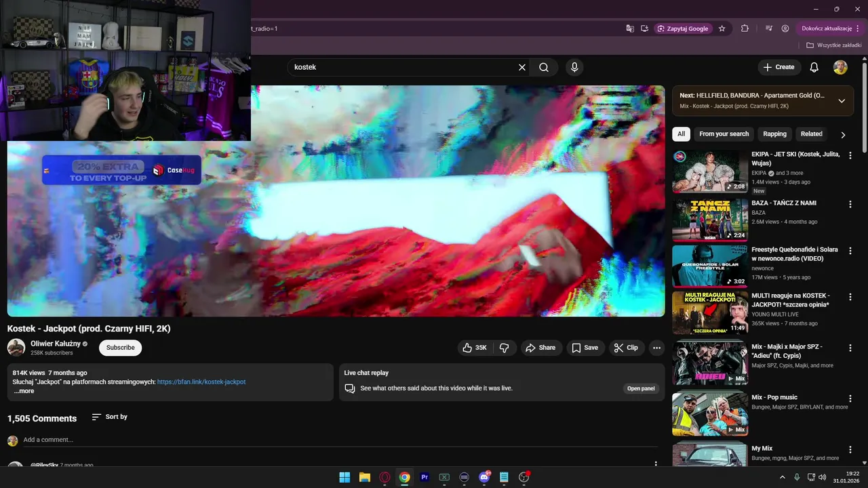Open OBS Studio from the taskbar
The width and height of the screenshot is (868, 488).
click(524, 477)
